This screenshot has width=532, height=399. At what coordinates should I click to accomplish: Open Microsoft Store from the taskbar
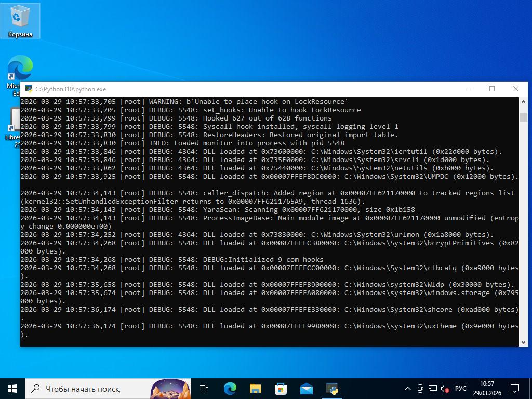click(x=281, y=389)
